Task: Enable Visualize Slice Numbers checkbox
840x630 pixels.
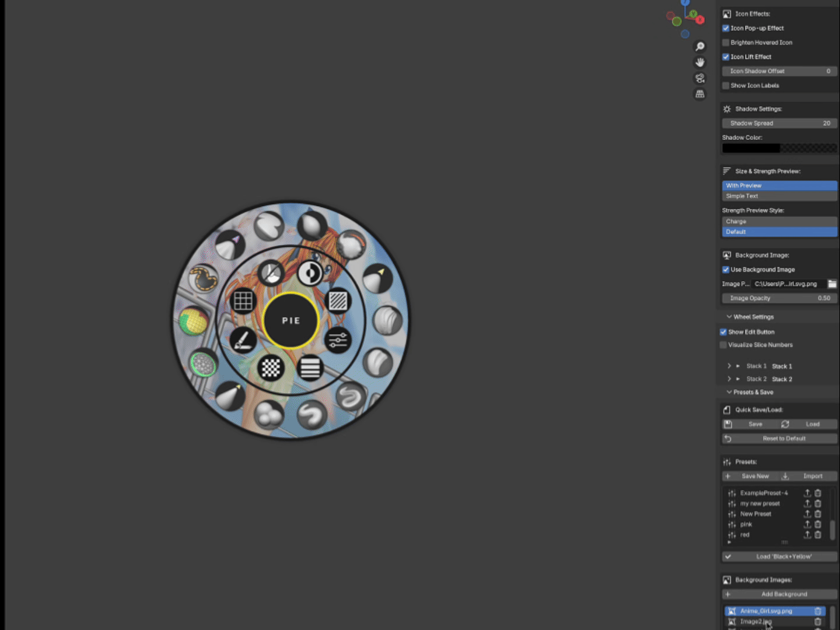Action: click(723, 345)
